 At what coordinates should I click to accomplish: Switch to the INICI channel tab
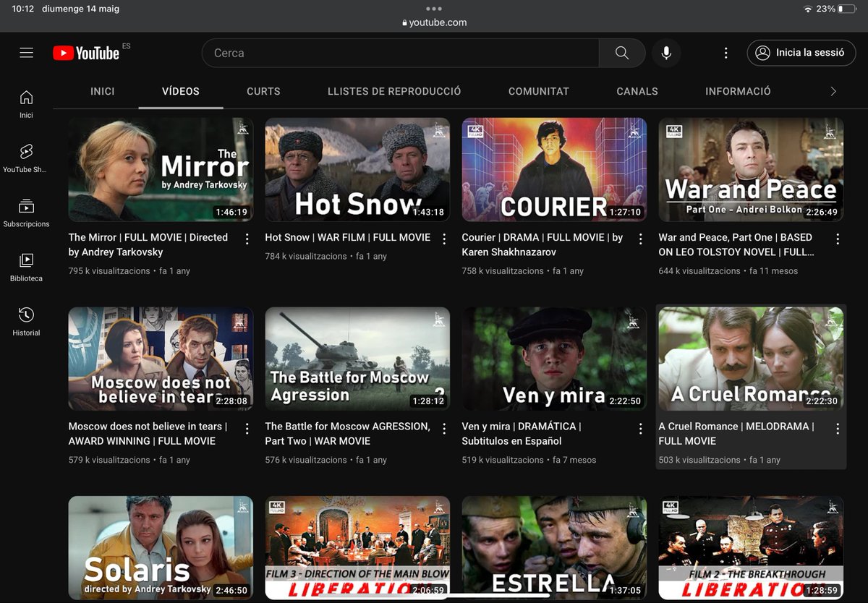tap(103, 91)
